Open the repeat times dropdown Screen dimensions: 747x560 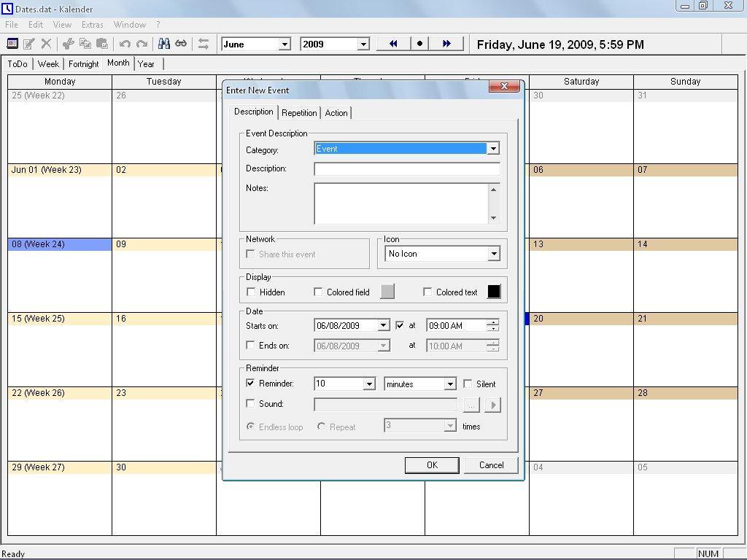pyautogui.click(x=449, y=425)
